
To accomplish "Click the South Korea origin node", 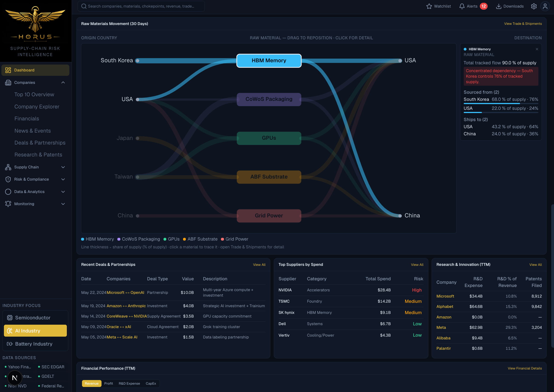I will point(138,61).
